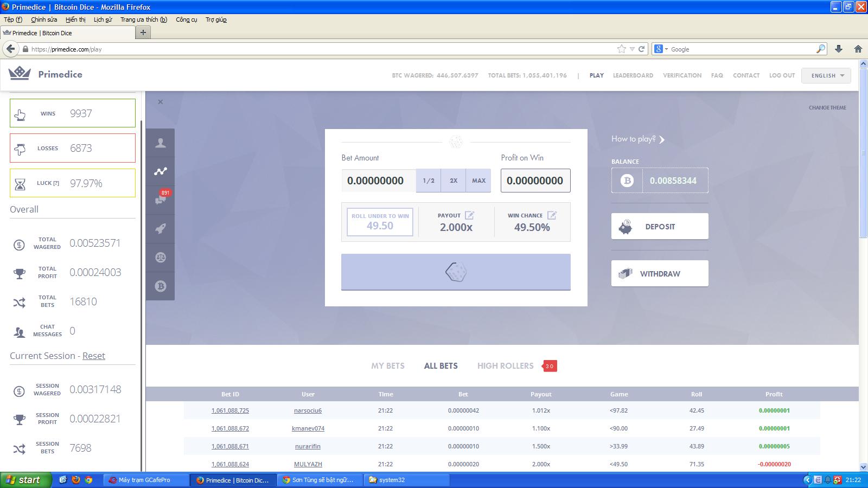
Task: Open user nurarifin profile
Action: click(x=308, y=446)
